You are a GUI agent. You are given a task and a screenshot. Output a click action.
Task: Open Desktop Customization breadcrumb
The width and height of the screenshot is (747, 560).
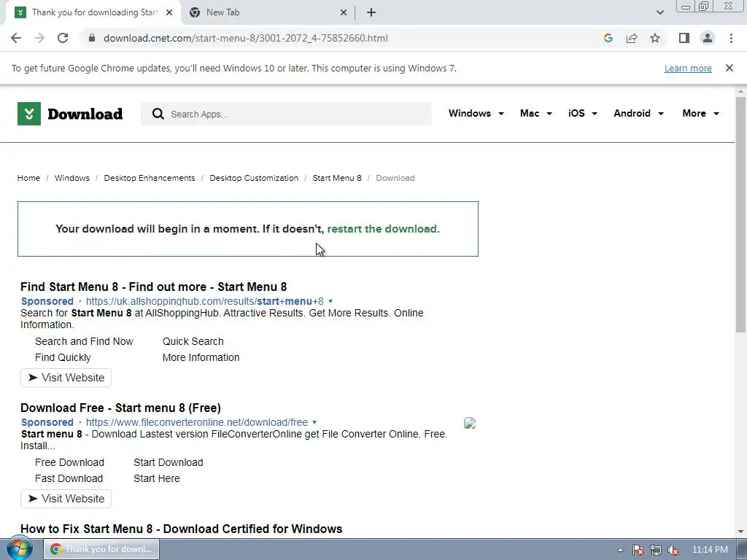click(x=254, y=178)
